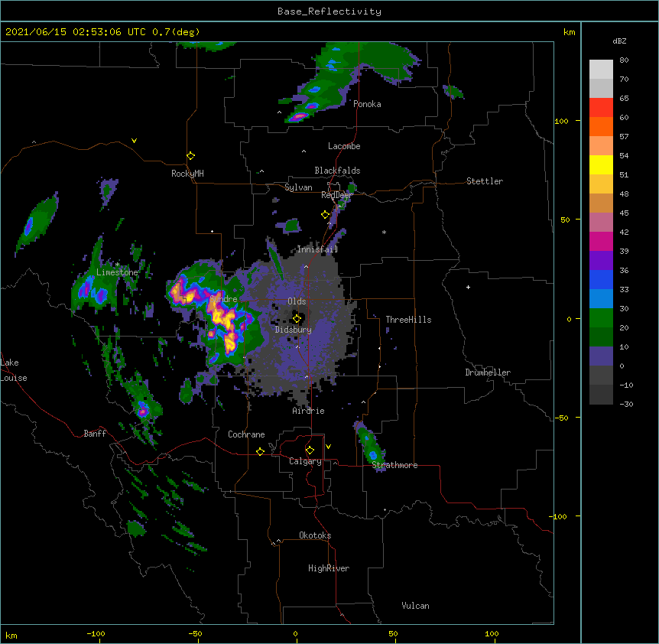Click the Cochrane label
659x644 pixels.
246,434
